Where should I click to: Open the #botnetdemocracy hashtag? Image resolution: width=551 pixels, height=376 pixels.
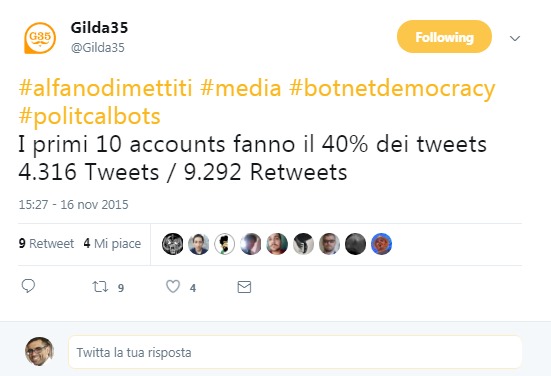(392, 89)
